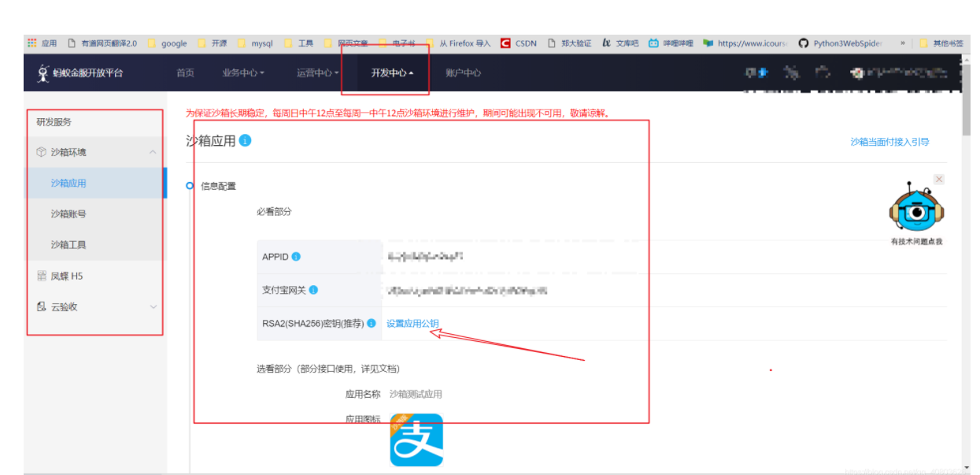The image size is (980, 475).
Task: Click the blurred APPID value
Action: 425,257
